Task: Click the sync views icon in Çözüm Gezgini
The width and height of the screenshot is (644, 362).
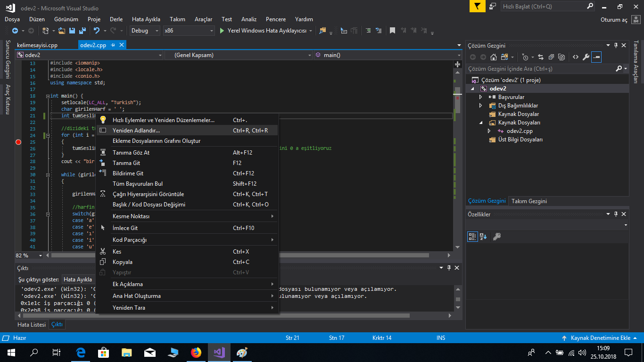Action: tap(504, 57)
